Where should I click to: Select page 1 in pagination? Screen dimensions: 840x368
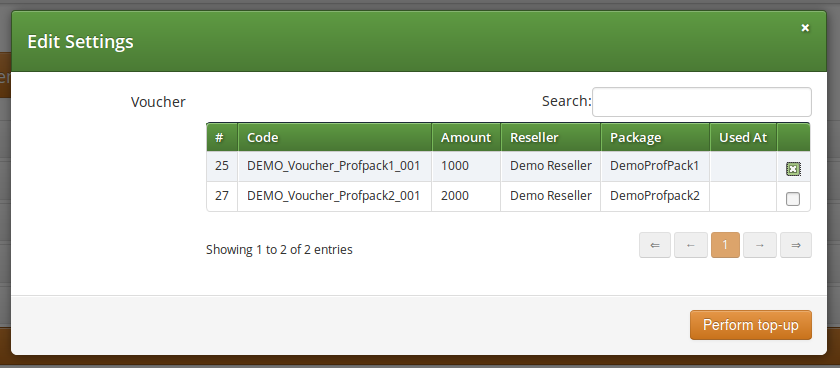pos(725,245)
